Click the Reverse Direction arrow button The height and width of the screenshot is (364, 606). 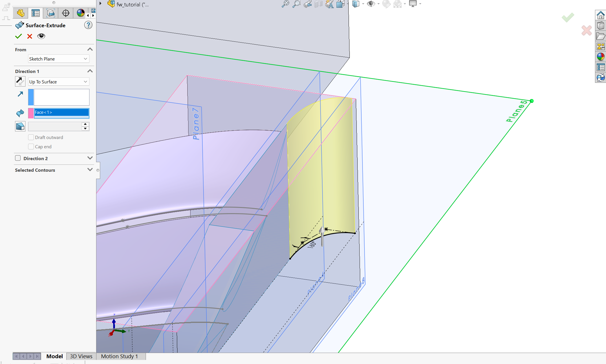[x=20, y=81]
